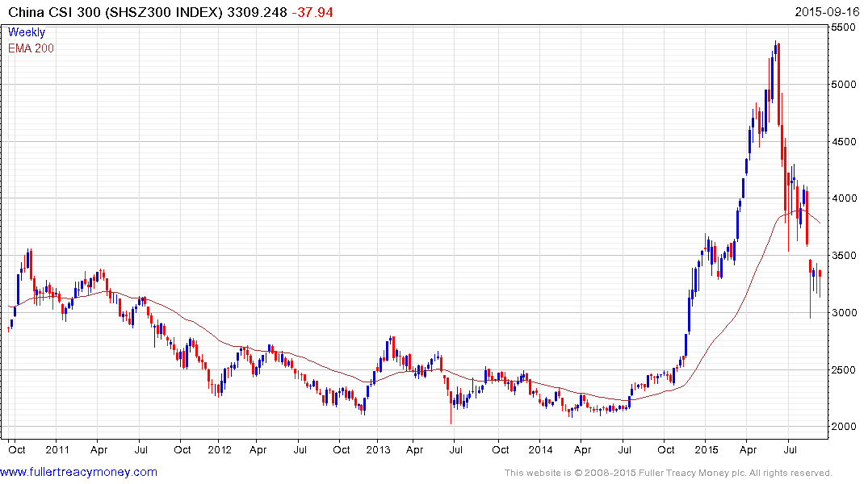Click the 3000 price axis label
The height and width of the screenshot is (484, 868).
coord(844,312)
